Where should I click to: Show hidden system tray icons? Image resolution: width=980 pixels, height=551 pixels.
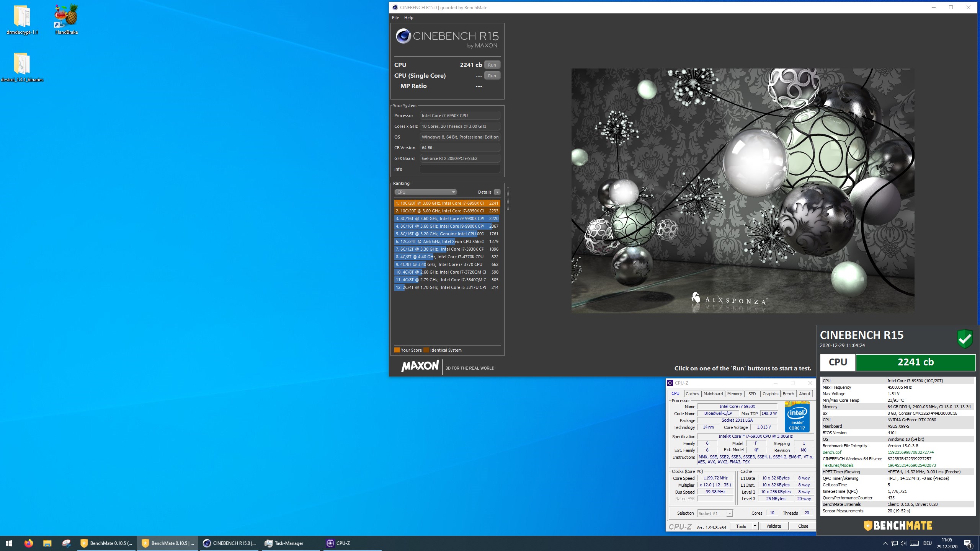click(885, 543)
